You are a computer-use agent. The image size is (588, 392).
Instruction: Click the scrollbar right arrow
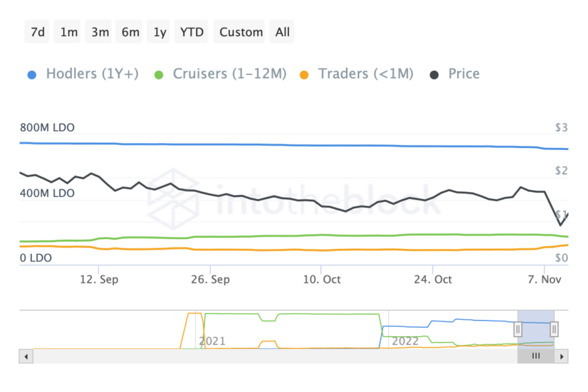click(x=562, y=356)
